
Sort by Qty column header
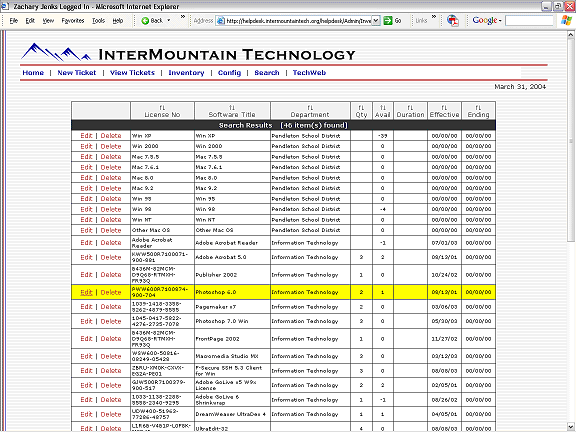[x=361, y=111]
